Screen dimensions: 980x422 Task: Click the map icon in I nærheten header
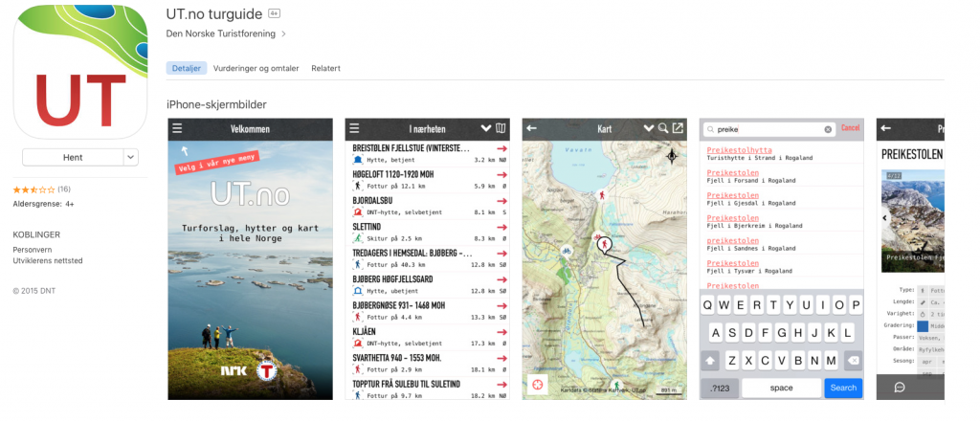(501, 128)
